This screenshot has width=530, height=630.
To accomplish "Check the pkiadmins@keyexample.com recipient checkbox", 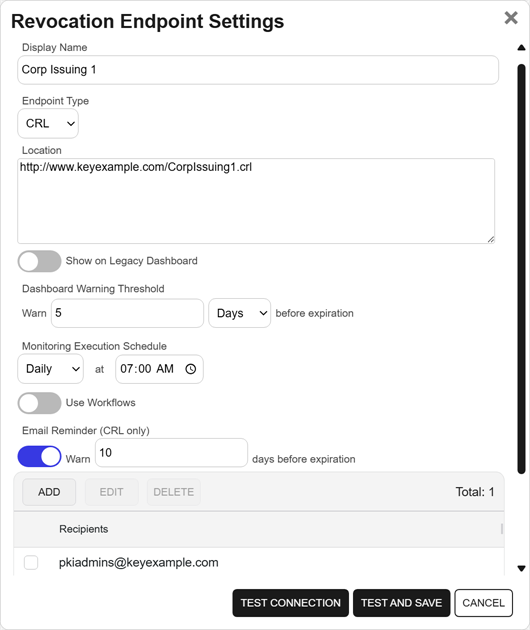I will [31, 562].
